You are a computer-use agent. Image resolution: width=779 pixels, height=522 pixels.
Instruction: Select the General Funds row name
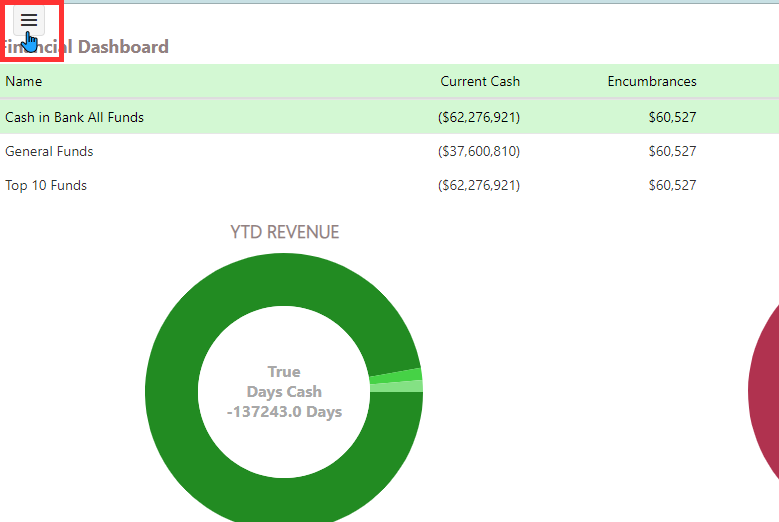[49, 151]
